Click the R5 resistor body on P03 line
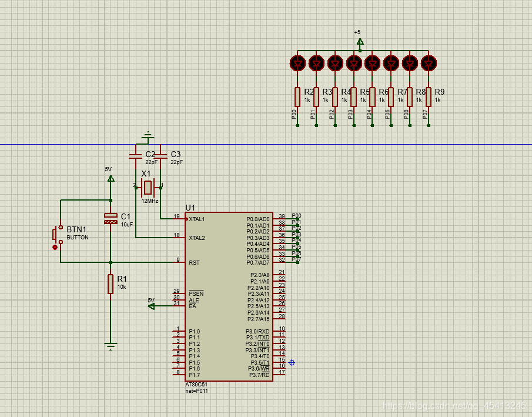The height and width of the screenshot is (417, 532). pos(354,97)
